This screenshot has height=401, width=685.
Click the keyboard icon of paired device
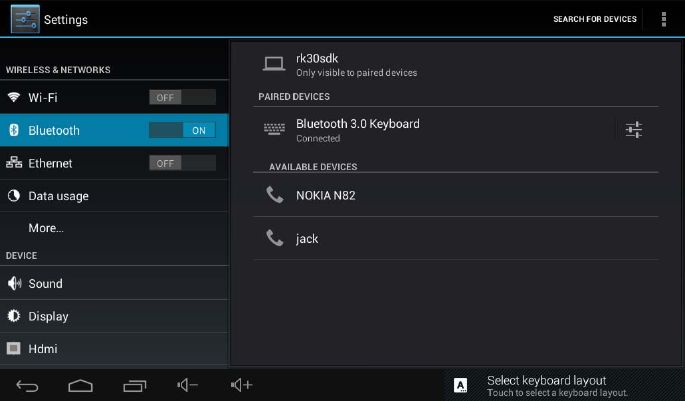[274, 129]
